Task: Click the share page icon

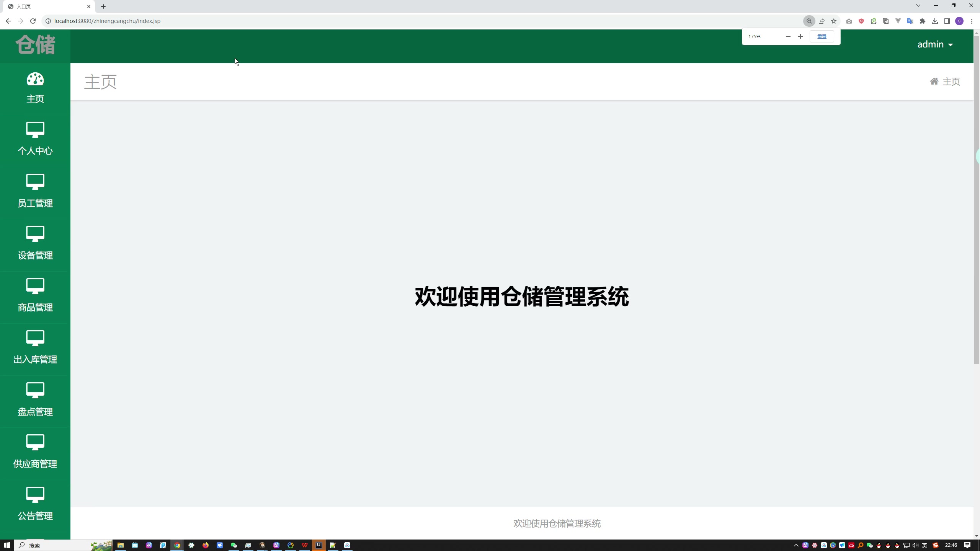Action: pos(822,21)
